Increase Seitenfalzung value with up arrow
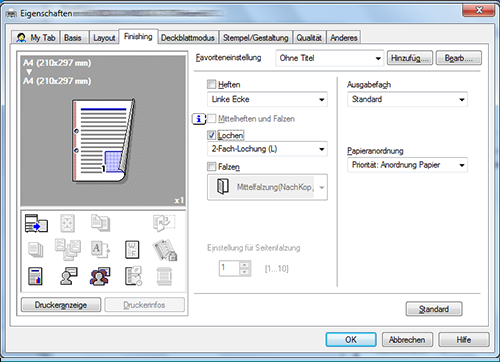The height and width of the screenshot is (362, 500). point(245,265)
